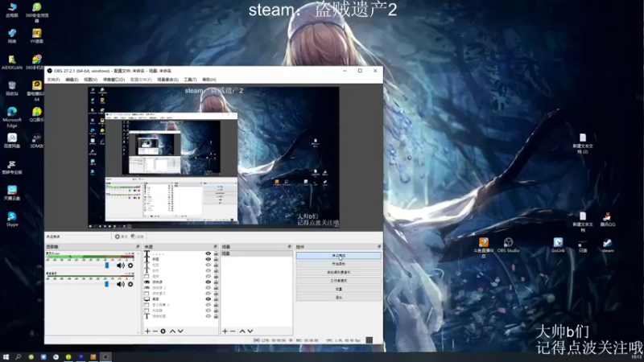Add a new scene with the plus icon
This screenshot has height=362, width=644.
[225, 331]
